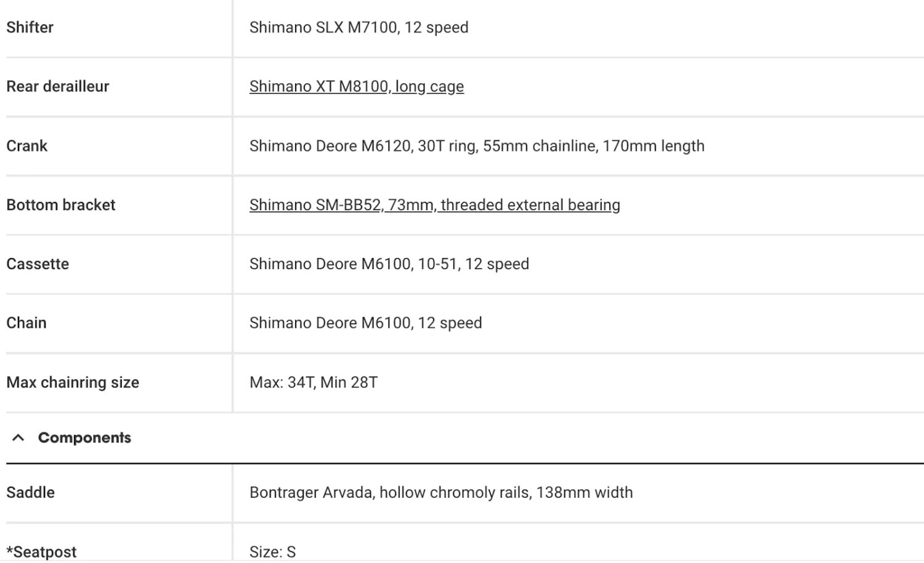
Task: Click the Deore M6100 12 speed chain value
Action: tap(365, 323)
